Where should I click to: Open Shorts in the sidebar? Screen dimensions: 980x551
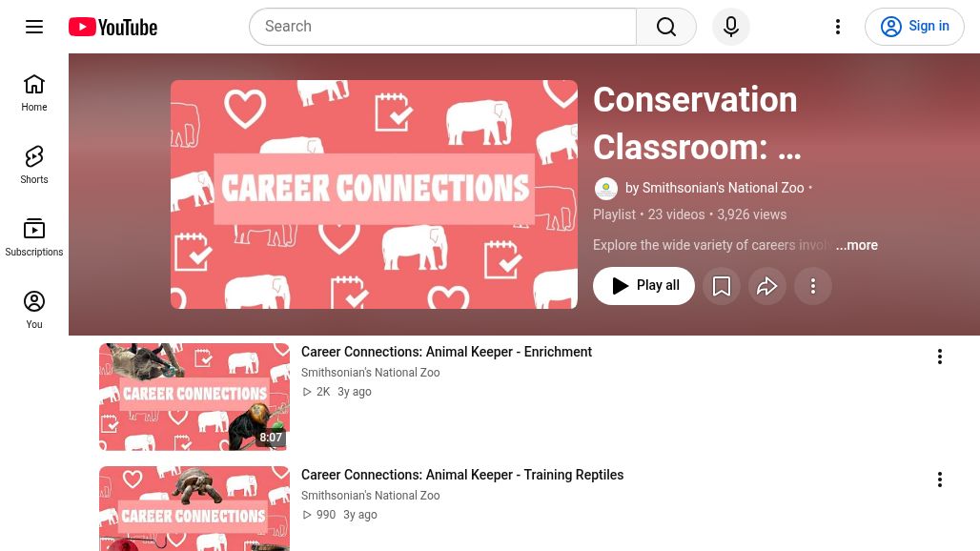click(34, 165)
